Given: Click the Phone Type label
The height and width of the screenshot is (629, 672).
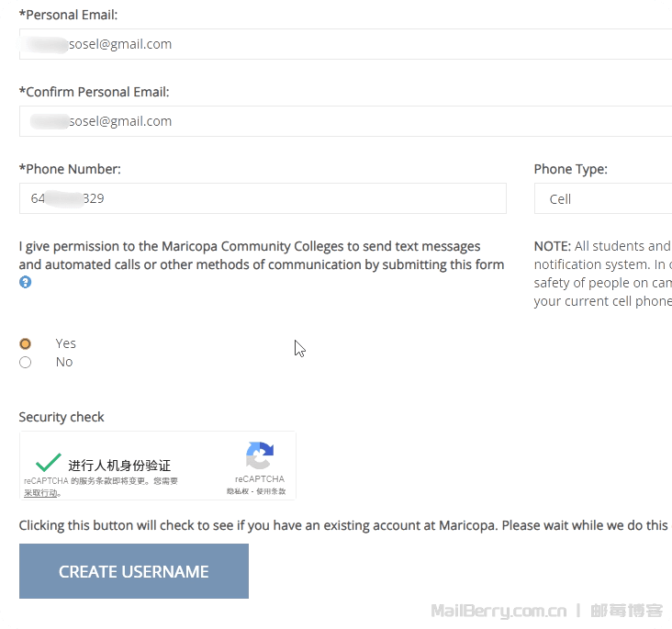Looking at the screenshot, I should pos(570,169).
